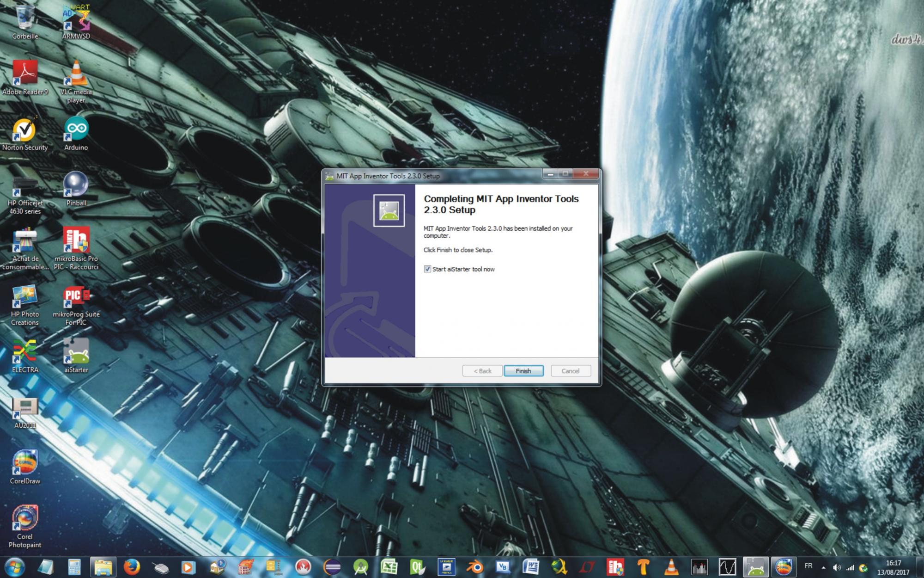Open the aiStarter desktop shortcut
This screenshot has height=578, width=924.
(x=76, y=353)
